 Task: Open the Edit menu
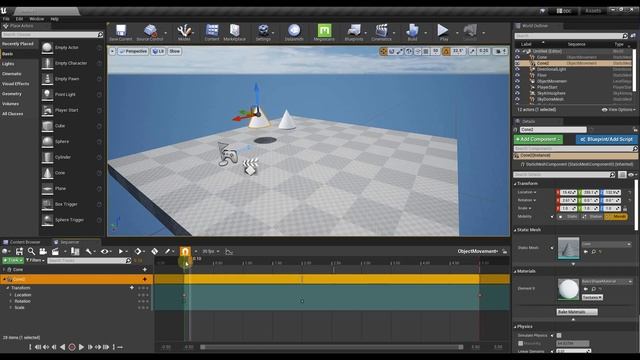pos(19,19)
